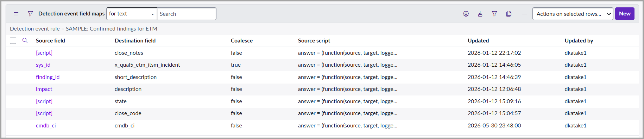The height and width of the screenshot is (139, 644).
Task: Open the list controls hamburger menu
Action: (x=16, y=14)
